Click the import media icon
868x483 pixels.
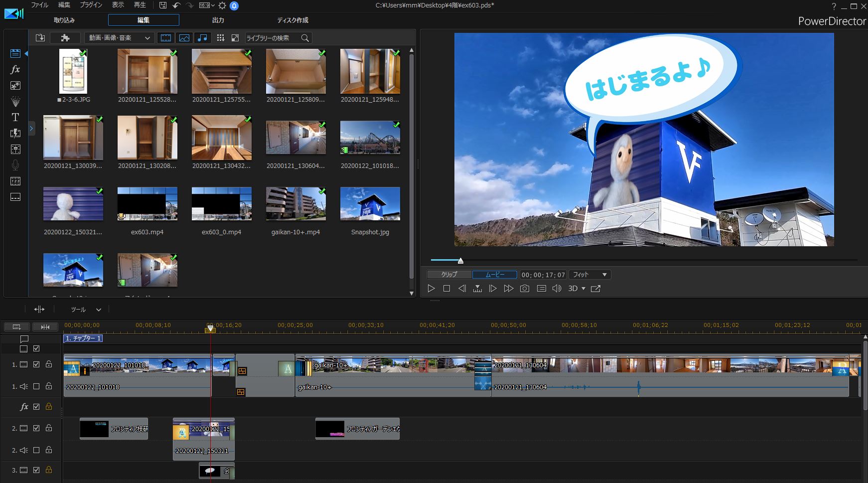pyautogui.click(x=40, y=38)
